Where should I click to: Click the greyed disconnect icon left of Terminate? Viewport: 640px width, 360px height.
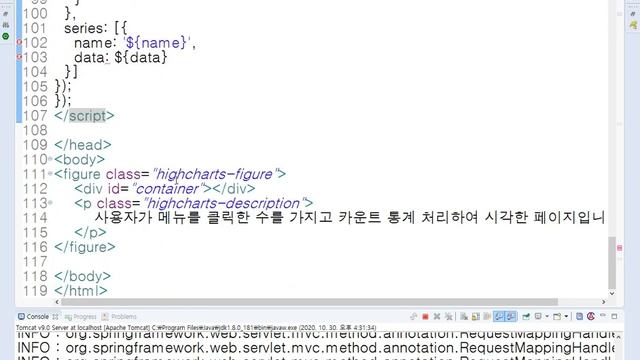(413, 316)
